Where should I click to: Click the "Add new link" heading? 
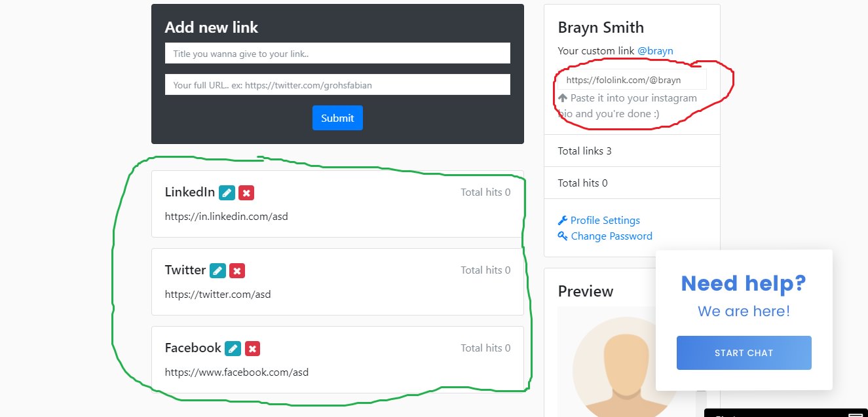tap(212, 27)
